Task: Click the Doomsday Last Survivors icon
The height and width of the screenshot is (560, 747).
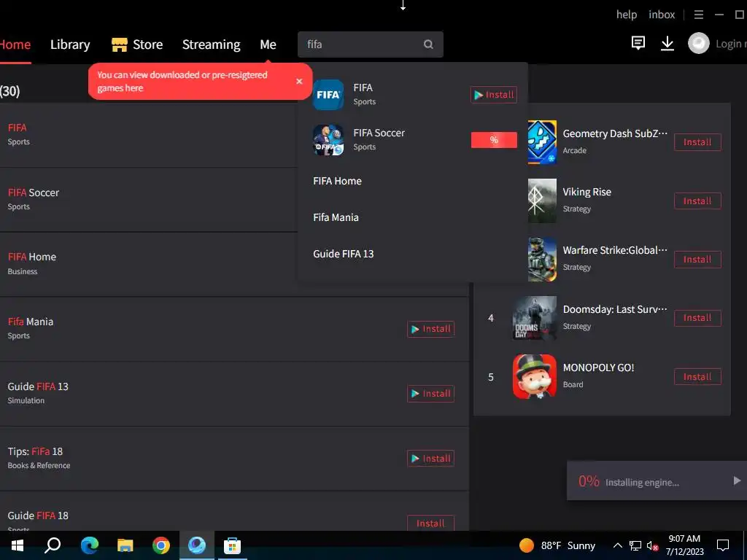Action: click(x=535, y=318)
